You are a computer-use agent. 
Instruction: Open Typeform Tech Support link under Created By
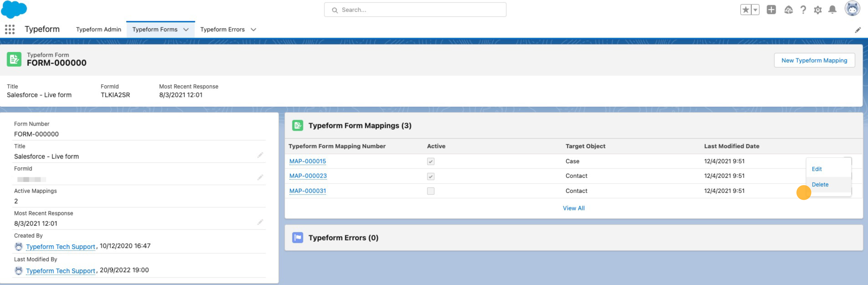[61, 247]
